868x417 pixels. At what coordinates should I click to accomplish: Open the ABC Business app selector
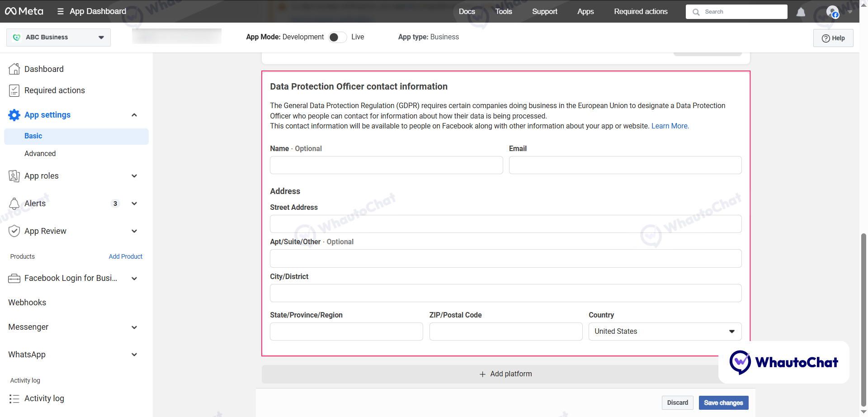click(x=59, y=37)
